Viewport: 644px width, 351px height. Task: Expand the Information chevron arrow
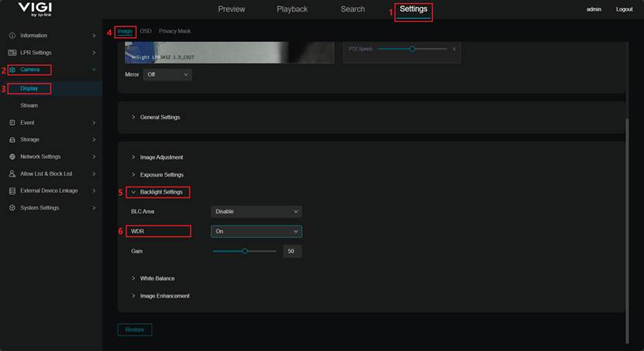[94, 36]
